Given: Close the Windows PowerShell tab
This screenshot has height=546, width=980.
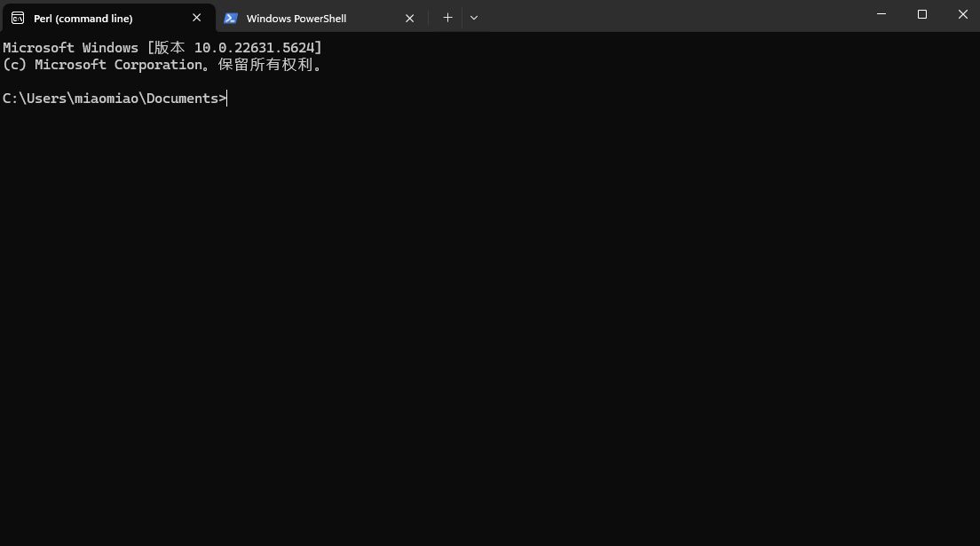Looking at the screenshot, I should point(409,19).
